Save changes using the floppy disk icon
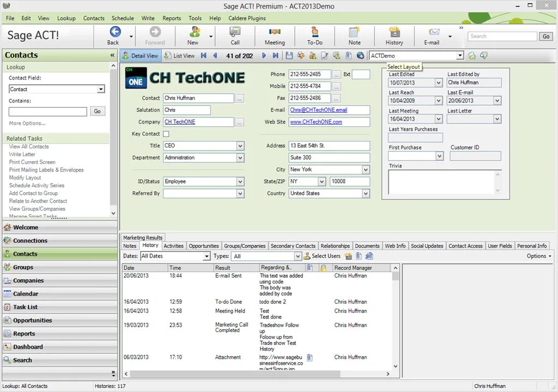Image resolution: width=558 pixels, height=392 pixels. [289, 56]
